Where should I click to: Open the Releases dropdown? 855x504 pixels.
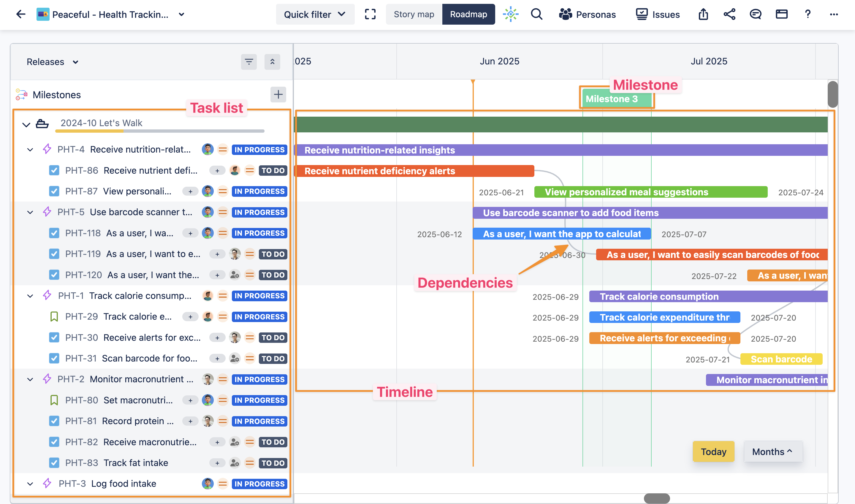[x=53, y=62]
